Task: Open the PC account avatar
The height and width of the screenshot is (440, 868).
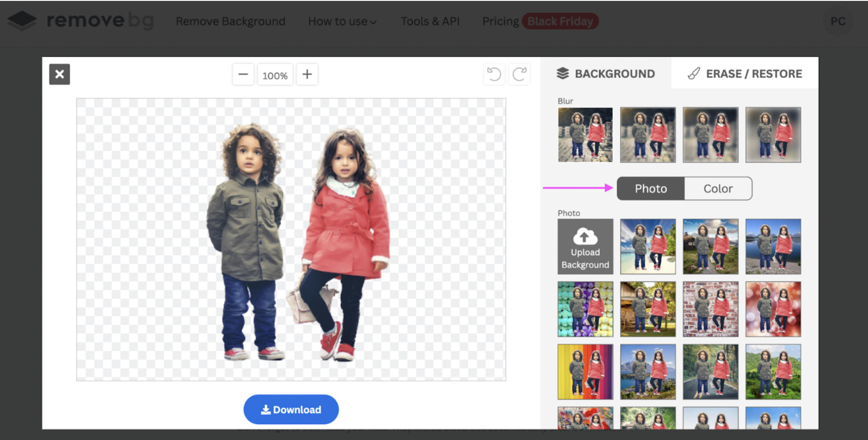Action: pyautogui.click(x=838, y=21)
